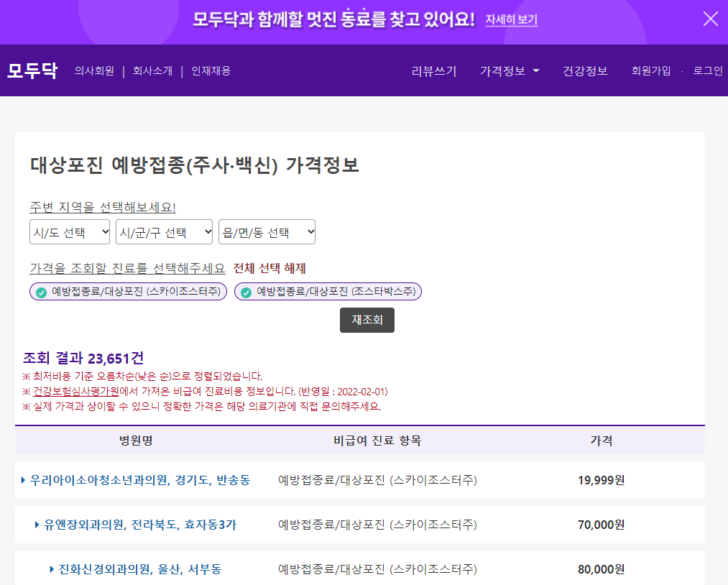The image size is (728, 585).
Task: Open the 인재채용 page
Action: click(211, 70)
